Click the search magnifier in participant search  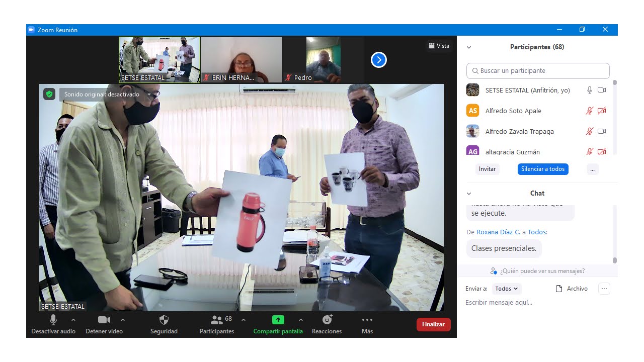[475, 71]
